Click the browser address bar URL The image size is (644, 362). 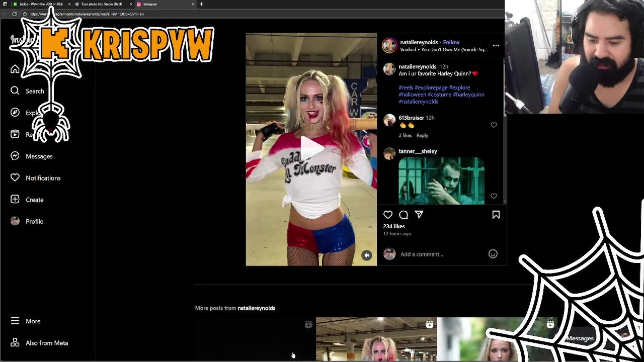point(87,14)
